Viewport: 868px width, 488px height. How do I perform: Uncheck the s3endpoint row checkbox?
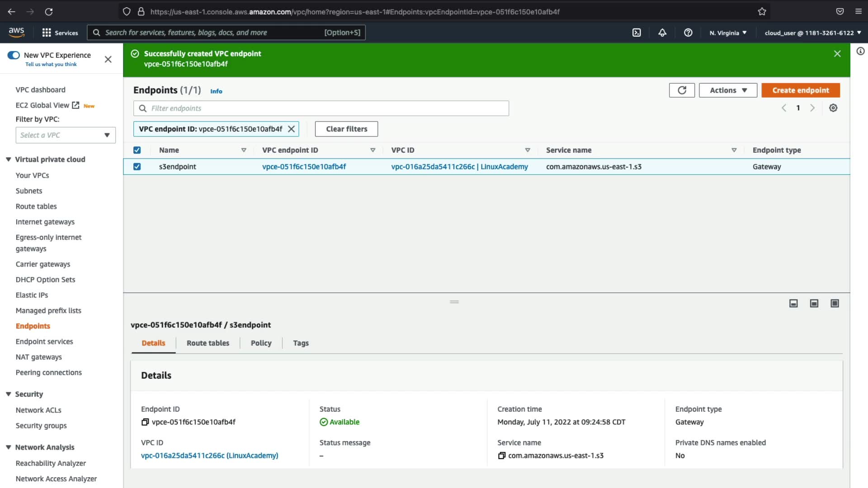pos(137,167)
